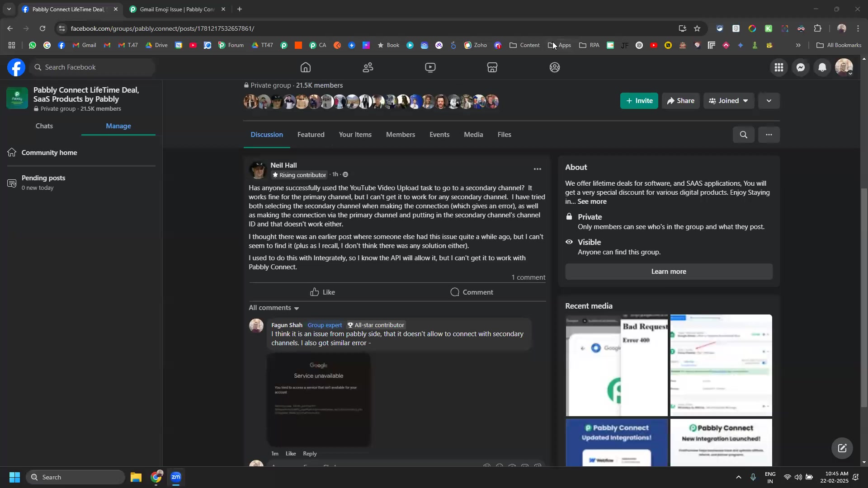Click the Invite button

[x=639, y=101]
